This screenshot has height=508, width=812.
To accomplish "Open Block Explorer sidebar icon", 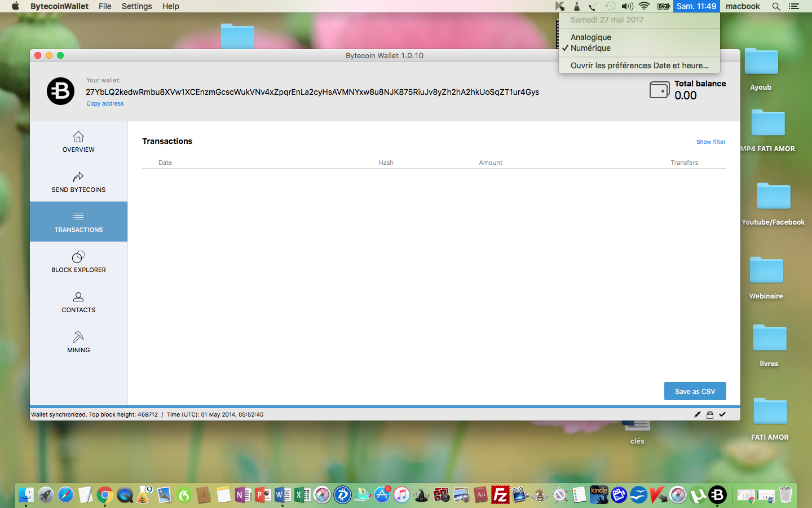I will point(78,257).
